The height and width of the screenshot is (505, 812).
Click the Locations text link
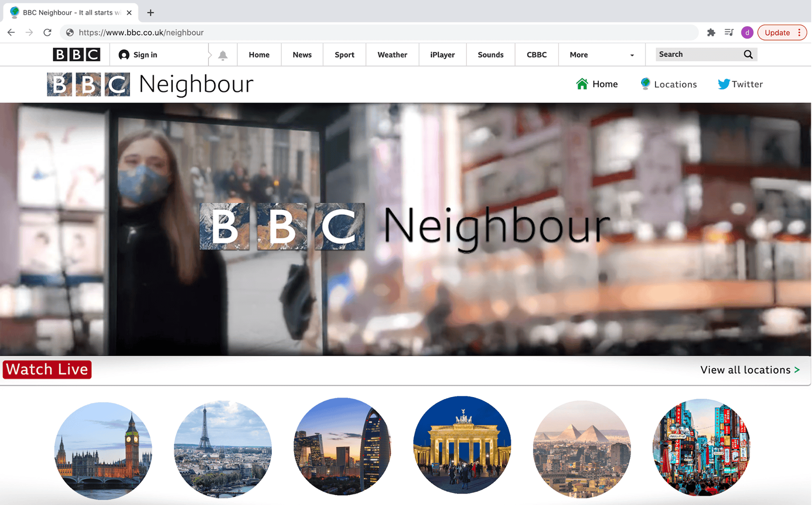675,84
